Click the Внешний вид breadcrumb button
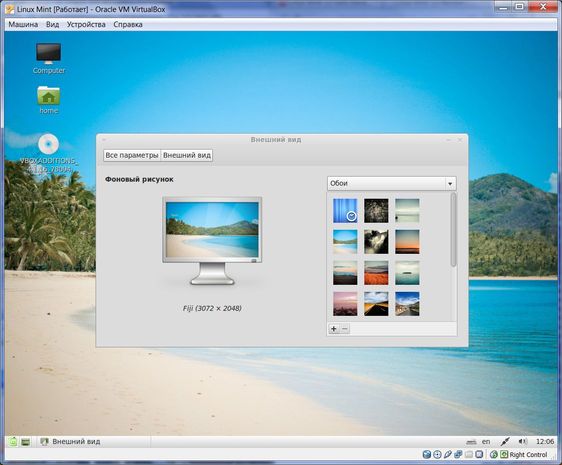 coord(187,155)
